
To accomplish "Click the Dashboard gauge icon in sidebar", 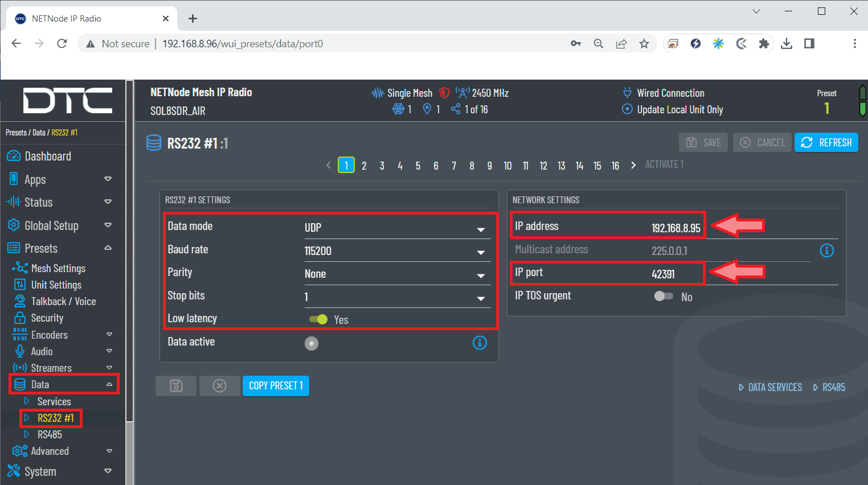I will click(13, 156).
